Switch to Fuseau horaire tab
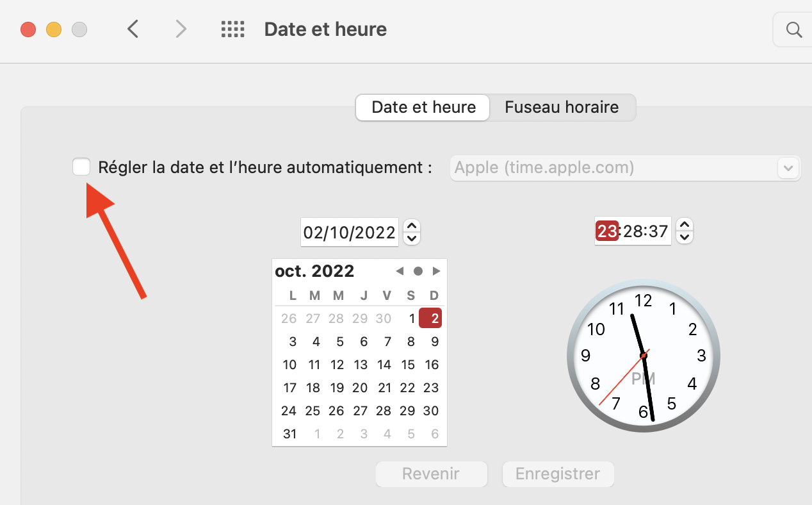The height and width of the screenshot is (505, 812). pos(562,107)
